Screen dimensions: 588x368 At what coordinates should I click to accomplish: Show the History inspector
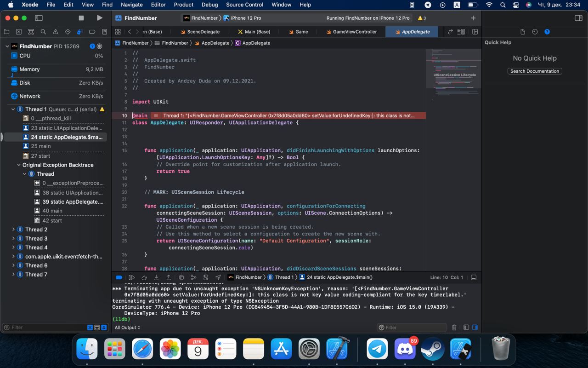535,32
